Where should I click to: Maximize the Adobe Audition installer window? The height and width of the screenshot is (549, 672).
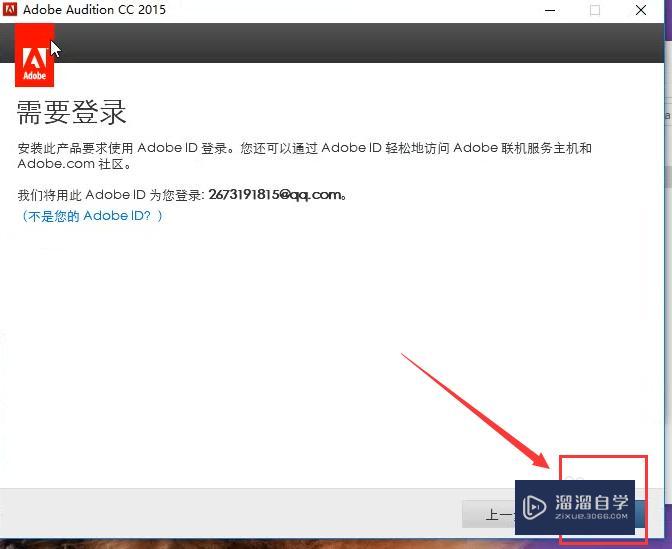[x=595, y=10]
